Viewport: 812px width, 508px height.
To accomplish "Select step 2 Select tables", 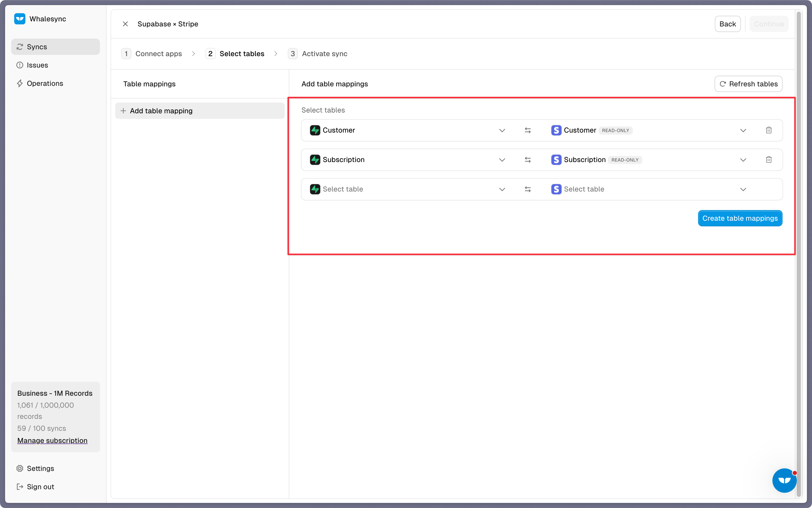I will (x=235, y=54).
